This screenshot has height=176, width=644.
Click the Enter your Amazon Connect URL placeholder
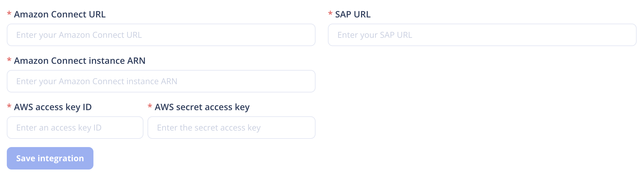pyautogui.click(x=79, y=35)
